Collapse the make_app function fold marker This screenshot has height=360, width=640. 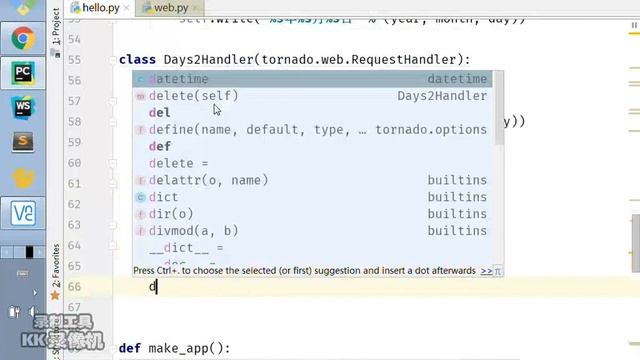[x=113, y=349]
